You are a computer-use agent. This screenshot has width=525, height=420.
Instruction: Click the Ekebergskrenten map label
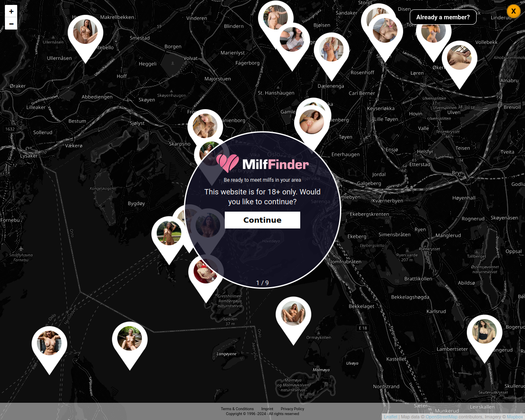click(x=370, y=214)
